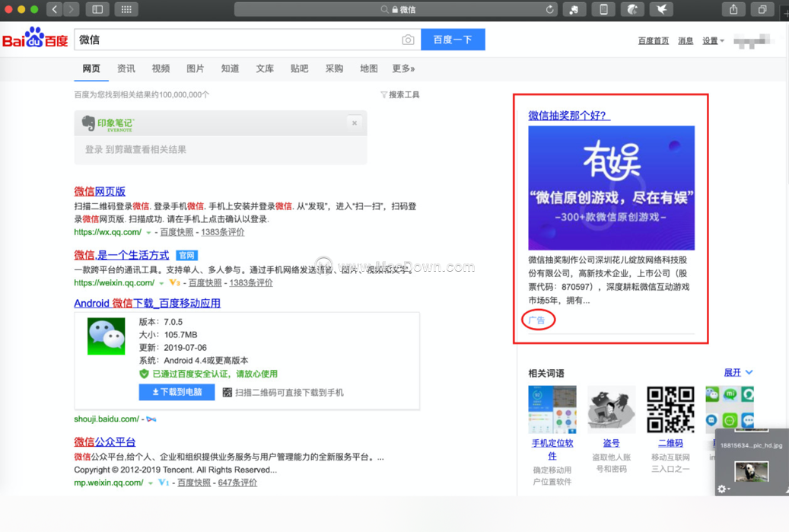Click the Evernote 印象笔记 logo
Viewport: 789px width, 532px height.
[x=108, y=123]
